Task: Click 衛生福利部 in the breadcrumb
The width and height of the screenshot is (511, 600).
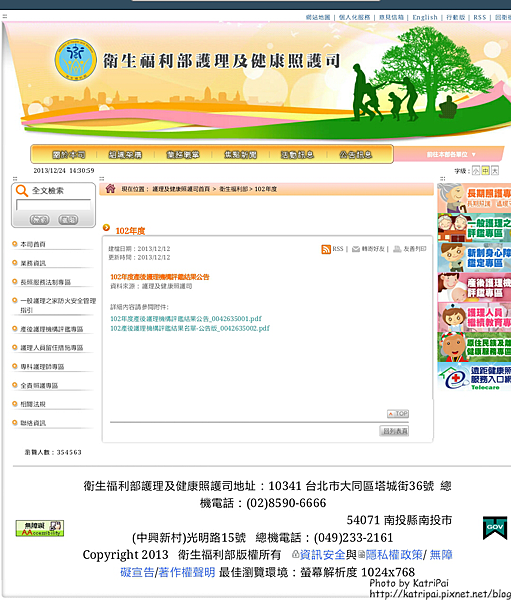Action: pyautogui.click(x=233, y=189)
